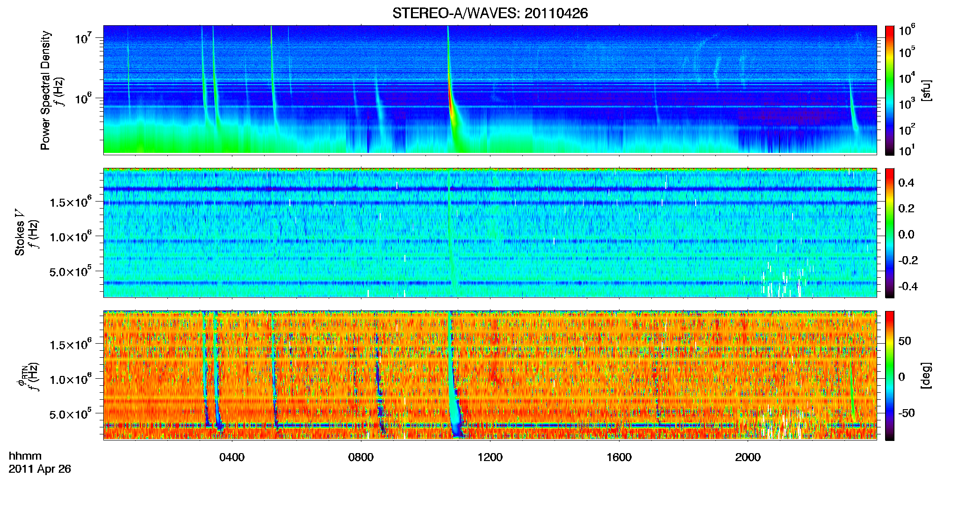Click the [sfu] unit label
The width and height of the screenshot is (980, 505).
pyautogui.click(x=926, y=91)
